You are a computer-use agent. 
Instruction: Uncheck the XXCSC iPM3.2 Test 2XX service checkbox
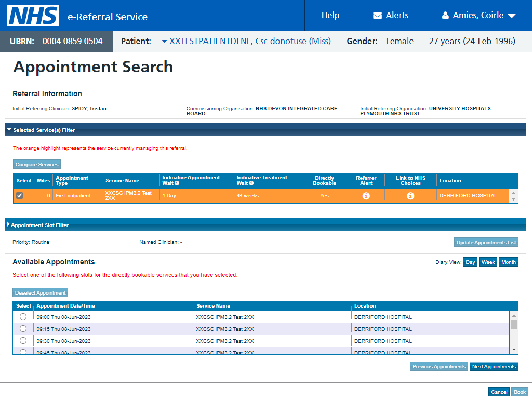coord(20,195)
